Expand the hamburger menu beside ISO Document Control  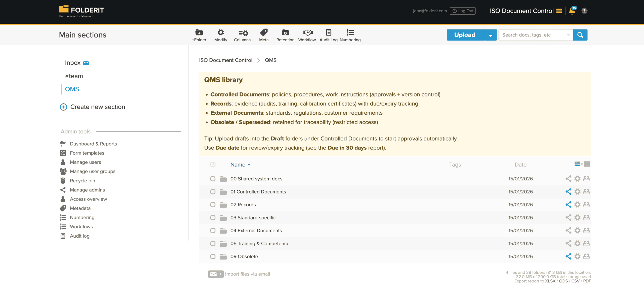tap(559, 11)
